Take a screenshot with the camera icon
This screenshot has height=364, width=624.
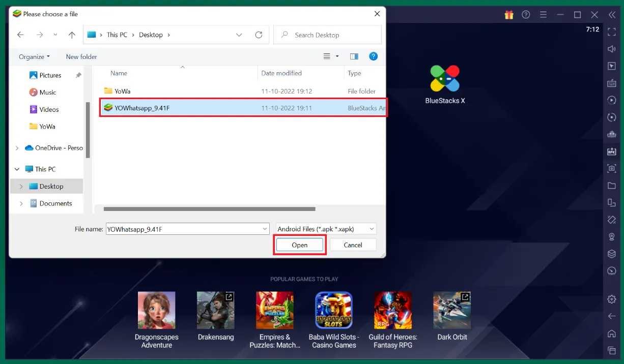(x=612, y=168)
